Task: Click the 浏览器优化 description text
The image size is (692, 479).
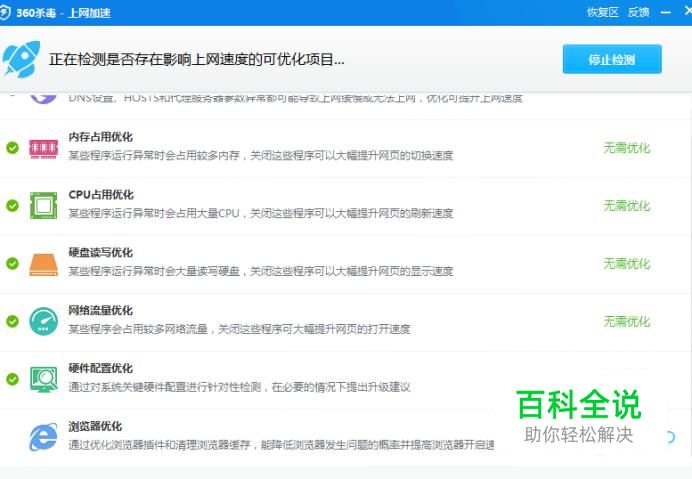Action: (x=282, y=445)
